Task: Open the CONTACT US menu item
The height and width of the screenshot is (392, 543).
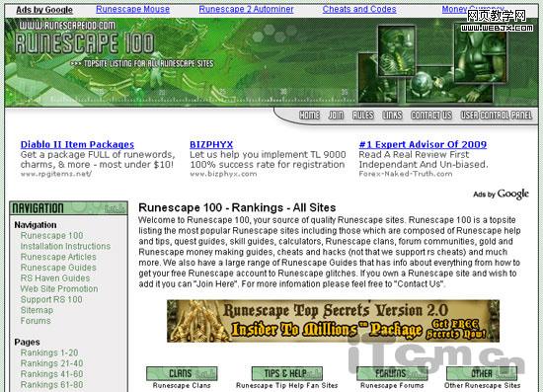Action: pos(431,115)
